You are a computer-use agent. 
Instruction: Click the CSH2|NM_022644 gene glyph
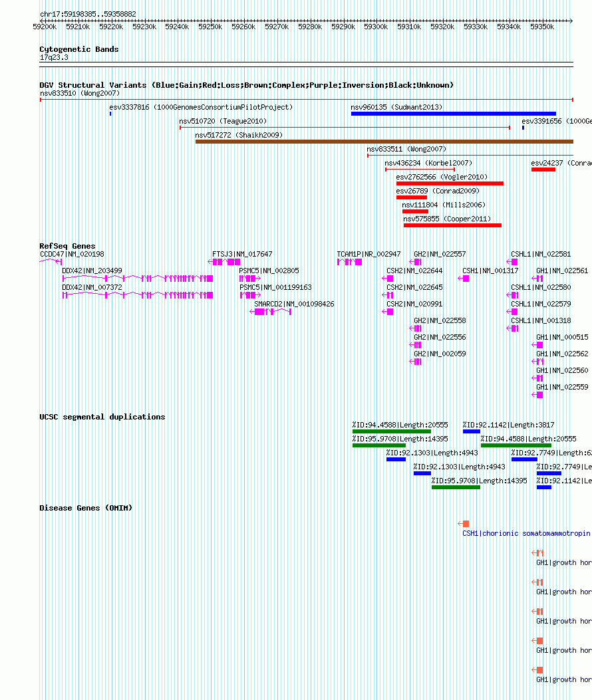[x=388, y=279]
